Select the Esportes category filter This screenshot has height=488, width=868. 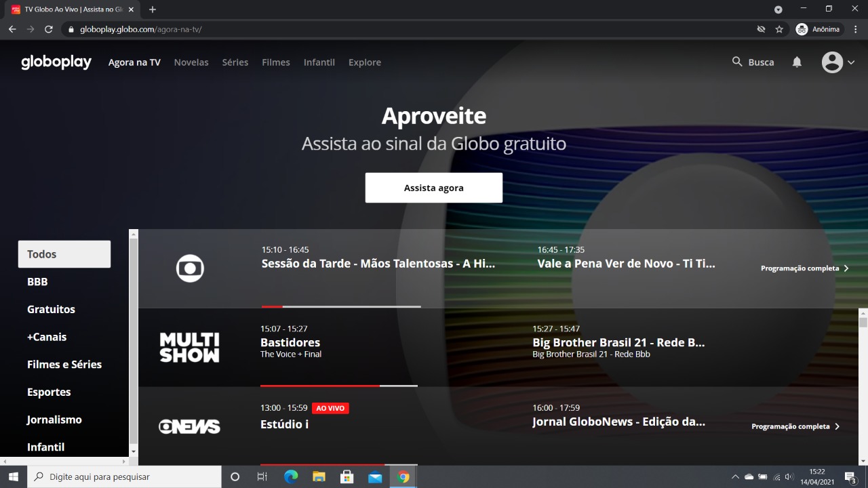(x=49, y=392)
